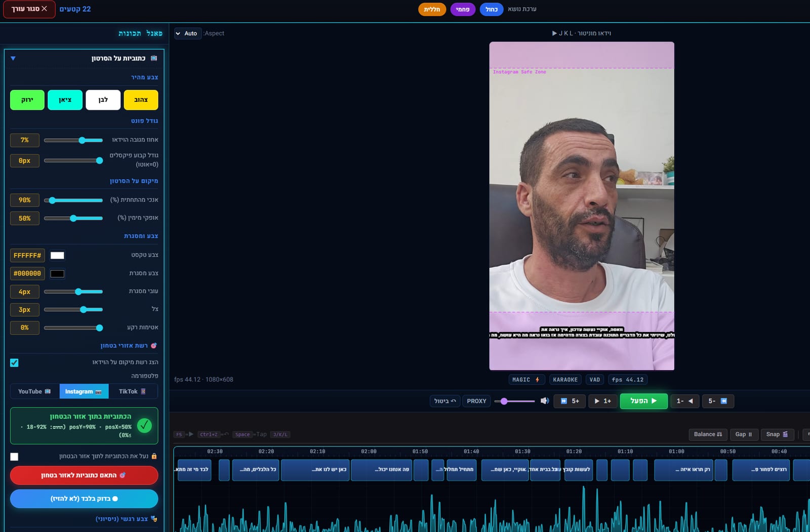
Task: Choose the ציאן quick color
Action: pyautogui.click(x=65, y=100)
